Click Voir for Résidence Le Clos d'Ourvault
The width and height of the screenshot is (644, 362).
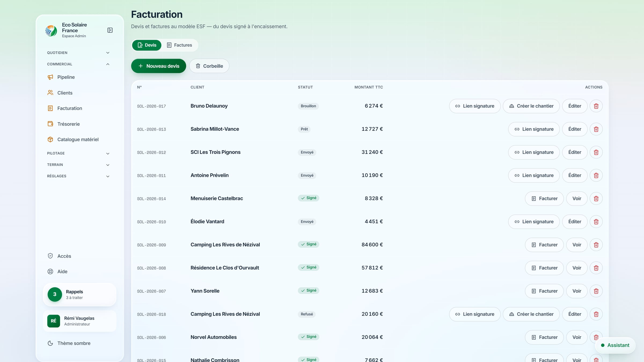(x=577, y=268)
